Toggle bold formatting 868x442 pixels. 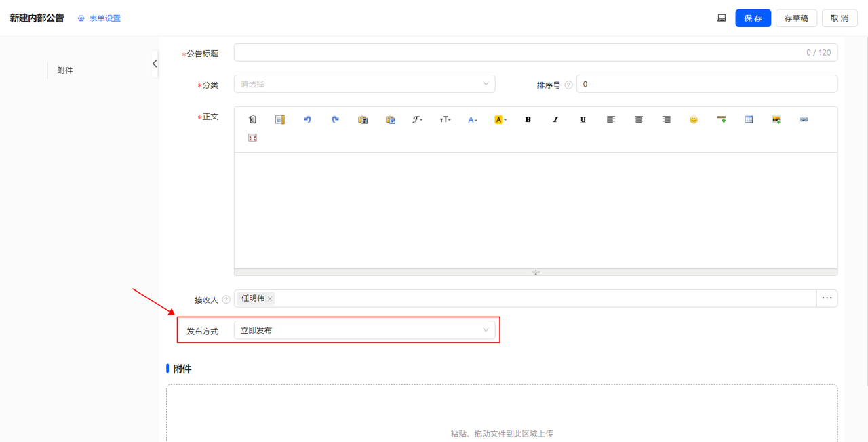tap(528, 119)
